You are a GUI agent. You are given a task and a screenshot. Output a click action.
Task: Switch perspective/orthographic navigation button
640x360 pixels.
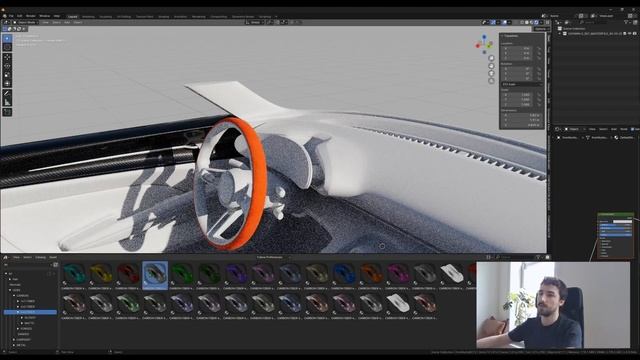click(491, 81)
